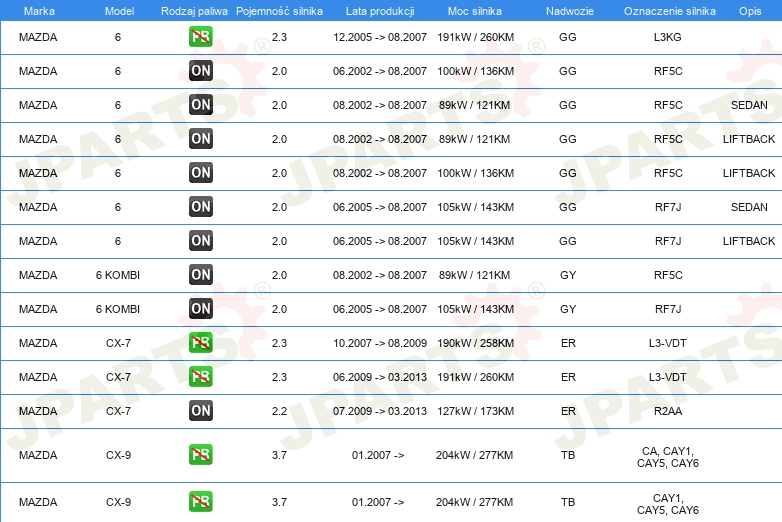Screen dimensions: 782x522
Task: Click the 2.3 capacity in the L3KG row
Action: click(279, 37)
